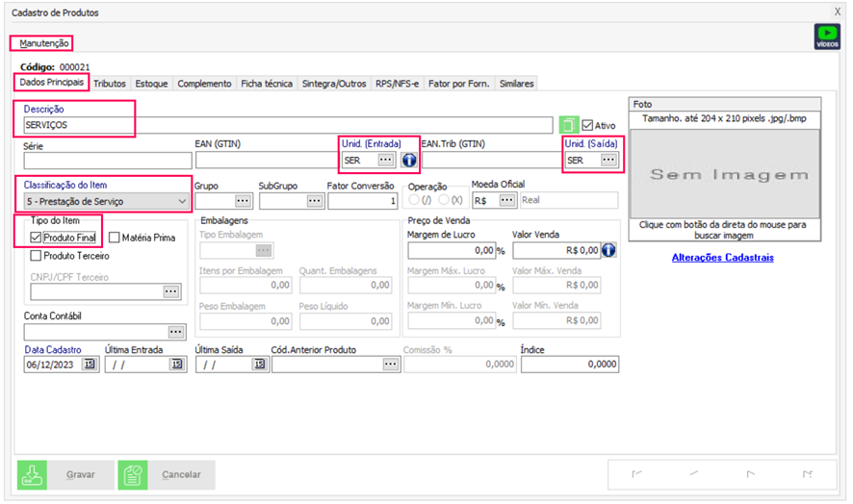853x504 pixels.
Task: Click info icon beside Valor Venda
Action: pos(608,250)
